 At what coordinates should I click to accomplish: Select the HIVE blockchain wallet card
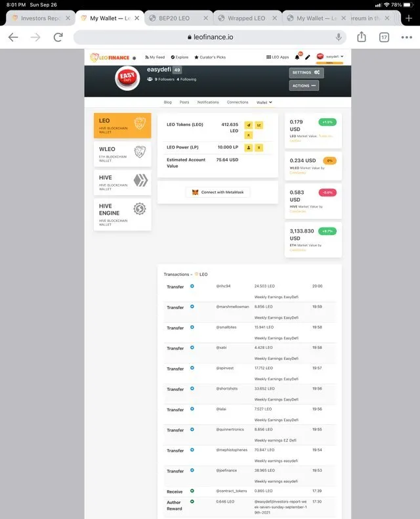(x=122, y=183)
